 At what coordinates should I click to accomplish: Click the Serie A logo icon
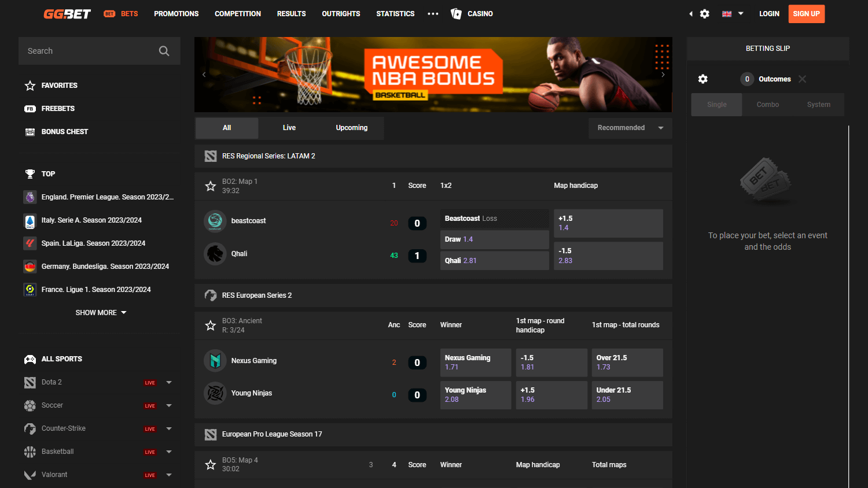point(30,220)
